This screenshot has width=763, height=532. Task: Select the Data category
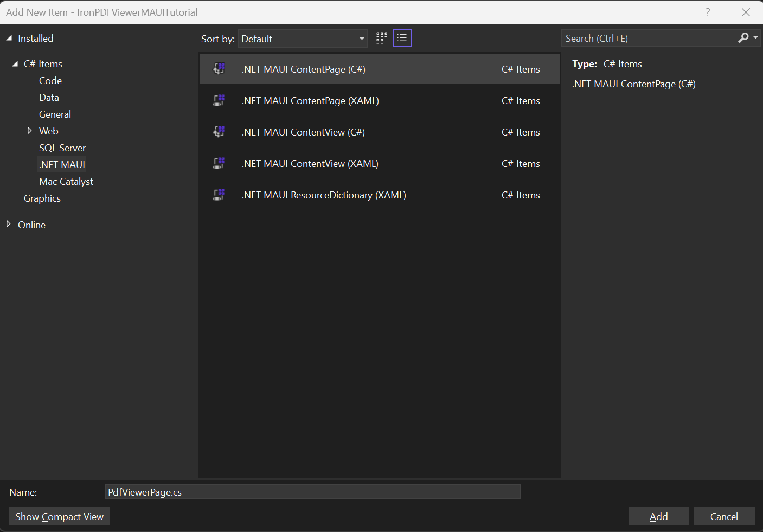(49, 98)
